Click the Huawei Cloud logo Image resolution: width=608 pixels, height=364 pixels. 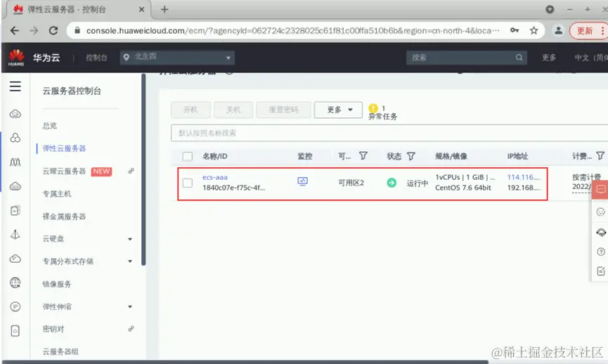16,58
